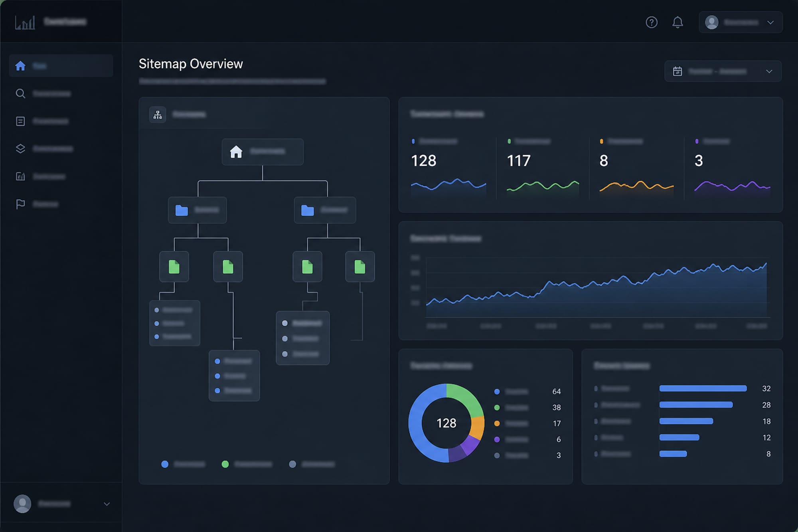Select the bar chart sidebar icon
The height and width of the screenshot is (532, 798).
coord(20,176)
